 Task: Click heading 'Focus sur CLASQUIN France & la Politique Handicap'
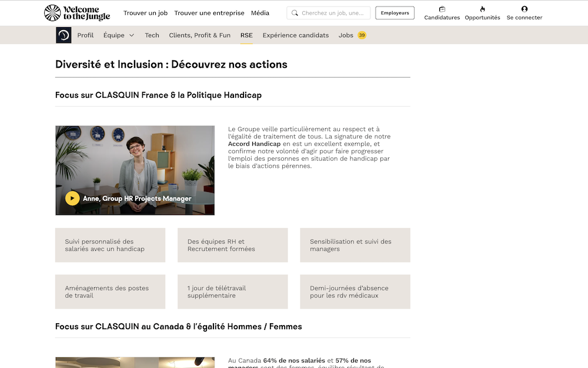click(x=158, y=95)
